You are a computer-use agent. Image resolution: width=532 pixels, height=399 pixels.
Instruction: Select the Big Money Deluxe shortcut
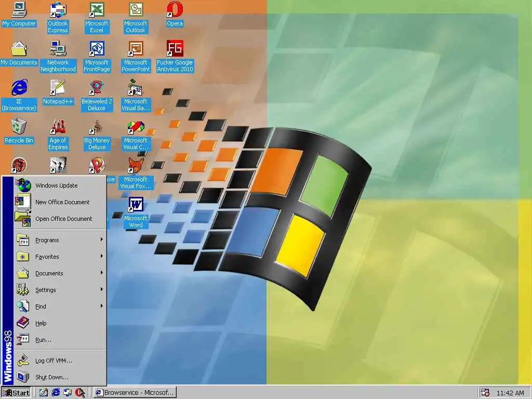pos(97,135)
